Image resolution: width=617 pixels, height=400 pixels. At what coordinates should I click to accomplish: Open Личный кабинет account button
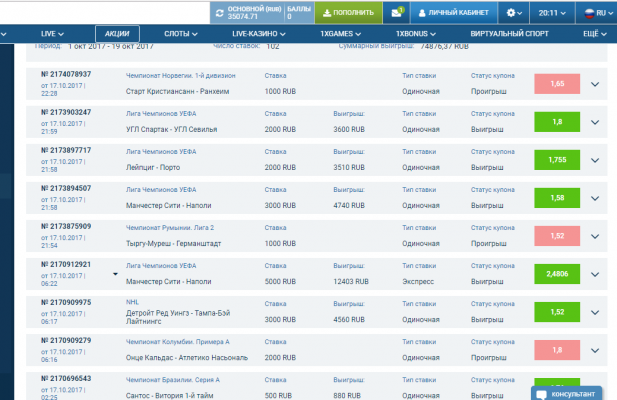[x=454, y=13]
